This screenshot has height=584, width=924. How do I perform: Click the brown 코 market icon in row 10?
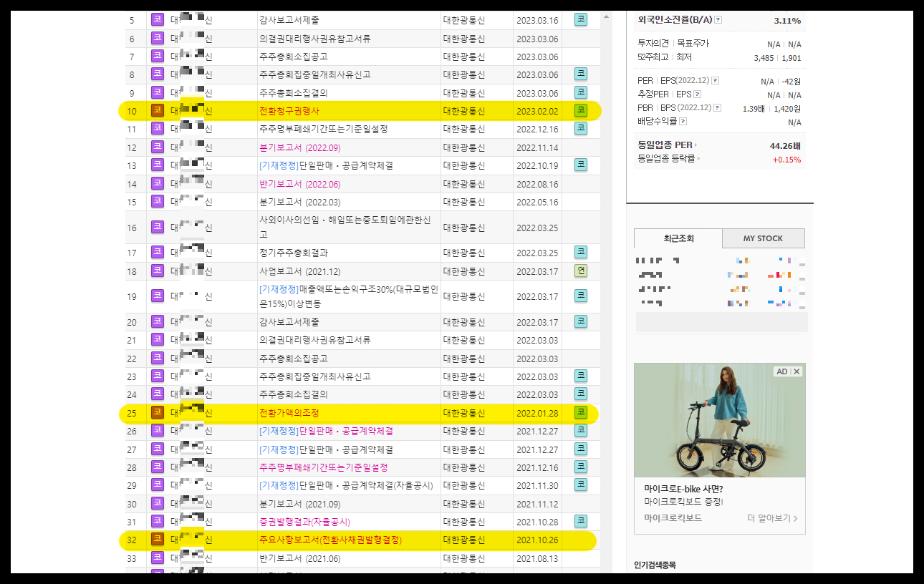coord(158,110)
